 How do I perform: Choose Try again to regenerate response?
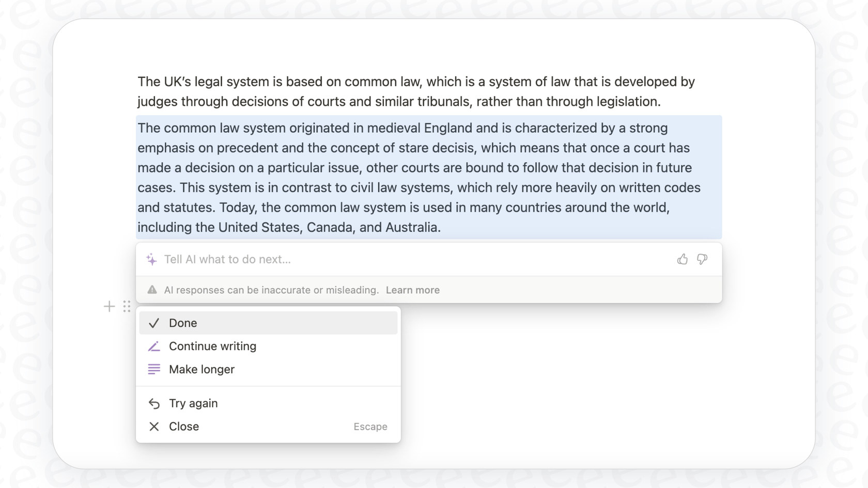tap(193, 403)
